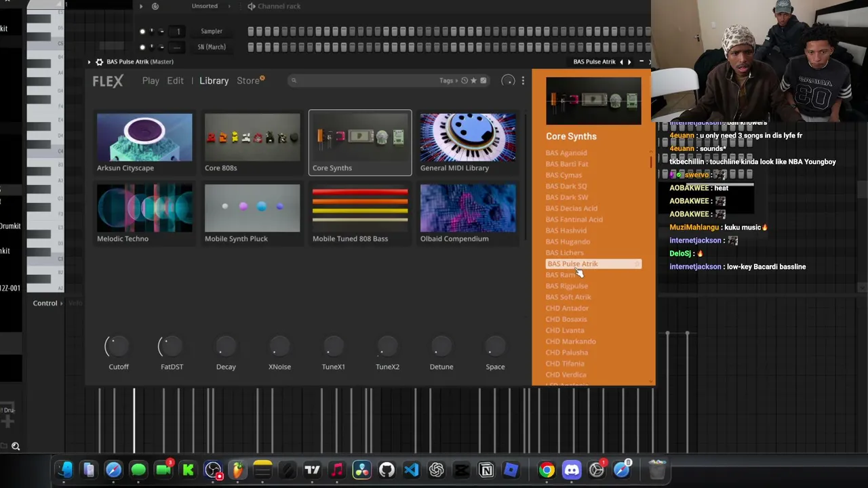This screenshot has width=868, height=488.
Task: Open the FLEX three-dot options menu
Action: (523, 81)
